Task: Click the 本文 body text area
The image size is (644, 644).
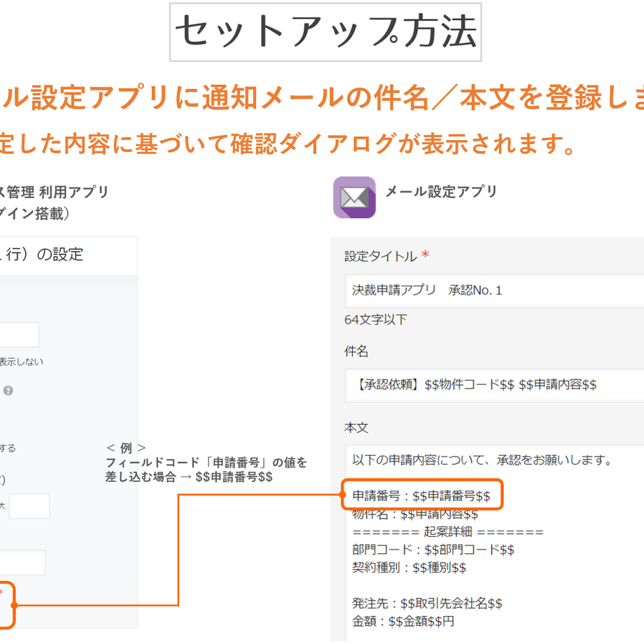Action: click(494, 542)
